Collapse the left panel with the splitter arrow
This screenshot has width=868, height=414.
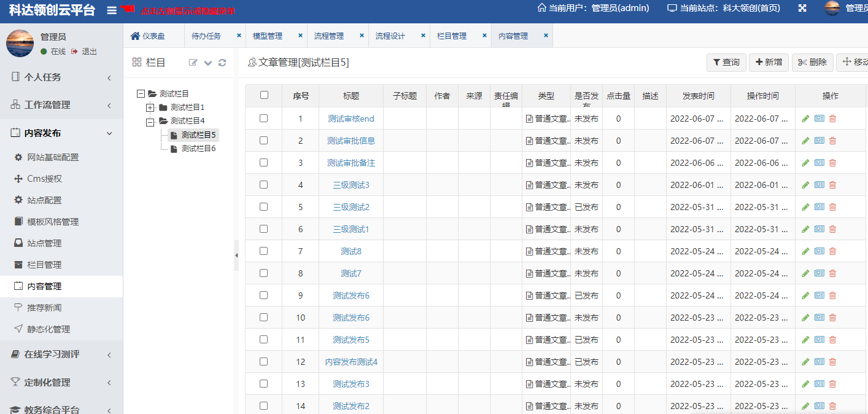[236, 255]
